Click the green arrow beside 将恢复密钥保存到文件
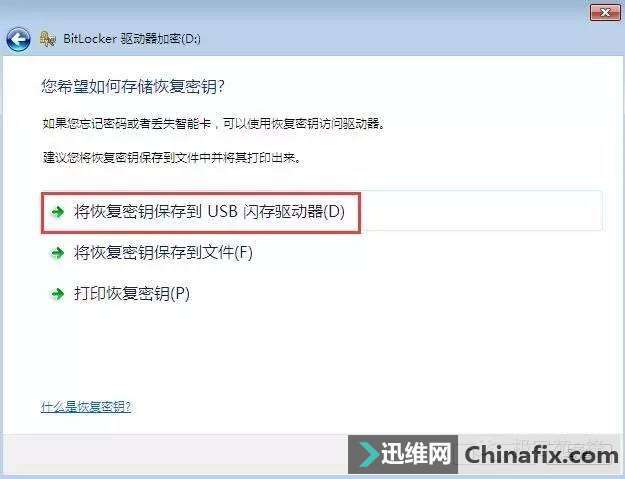 [x=58, y=253]
